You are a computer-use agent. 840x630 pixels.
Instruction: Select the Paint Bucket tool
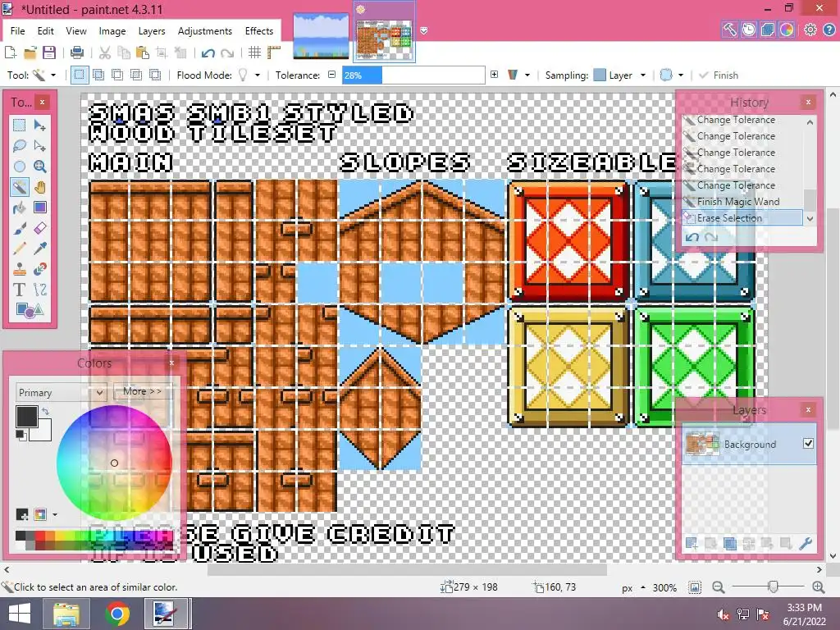pos(20,208)
